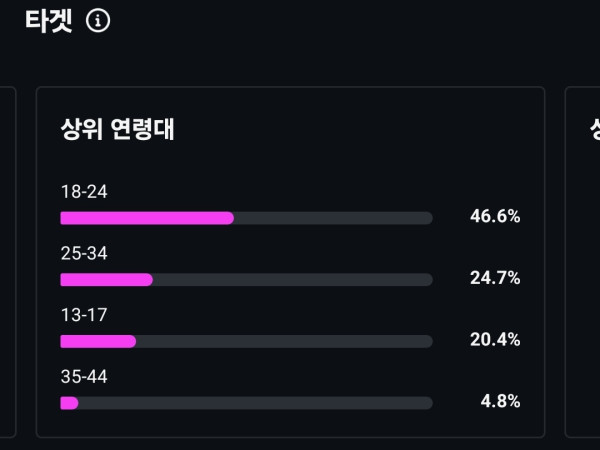Click the pink filled part of the 13-17 bar

98,341
